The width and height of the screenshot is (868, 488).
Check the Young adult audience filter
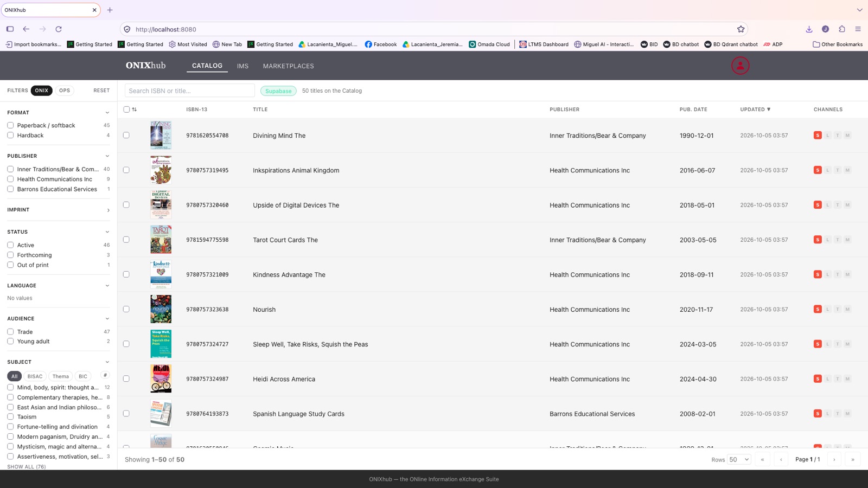pyautogui.click(x=10, y=342)
